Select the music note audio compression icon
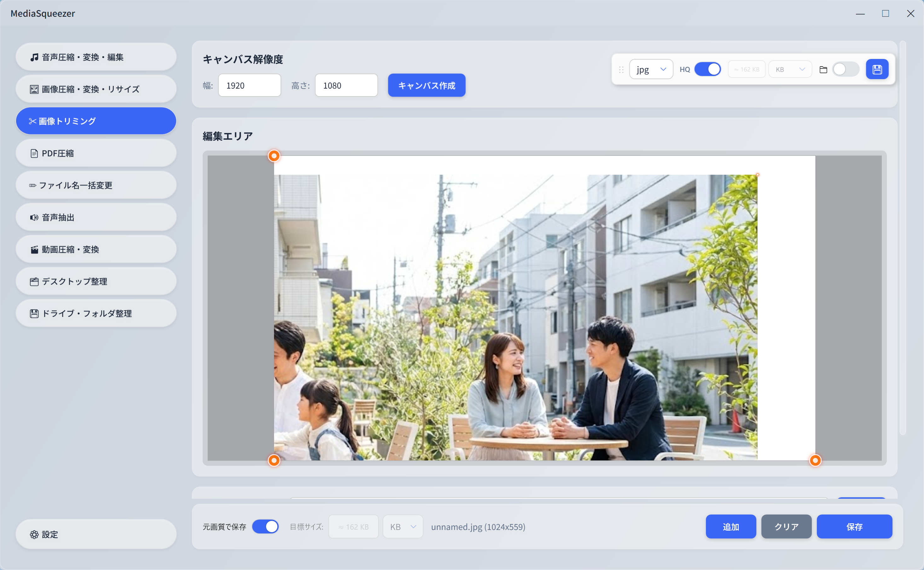Screen dimensions: 924x570 (34, 57)
